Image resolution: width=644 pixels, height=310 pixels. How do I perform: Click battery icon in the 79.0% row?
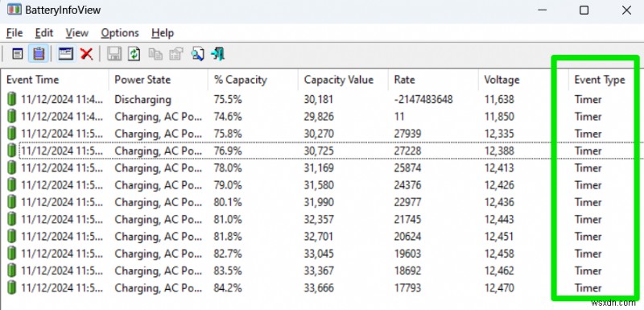pos(12,185)
